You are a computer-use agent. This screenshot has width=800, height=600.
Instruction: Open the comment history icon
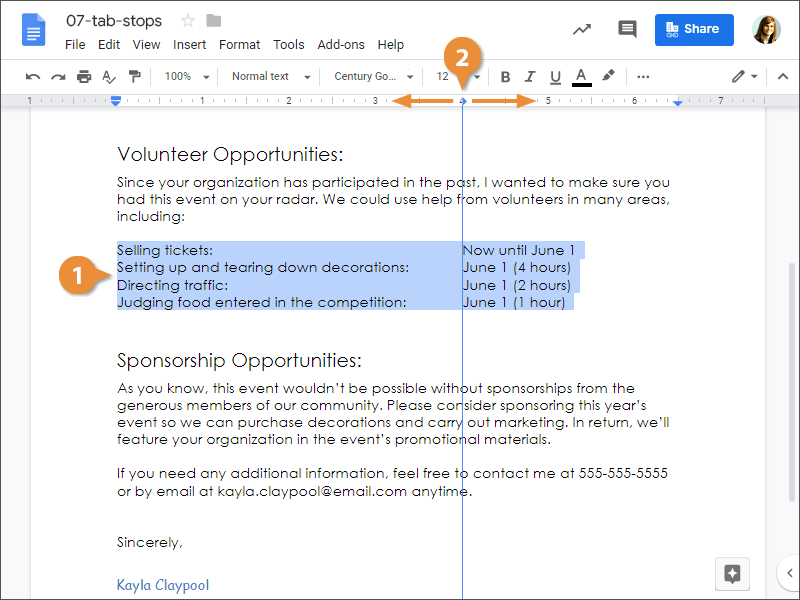click(x=627, y=29)
